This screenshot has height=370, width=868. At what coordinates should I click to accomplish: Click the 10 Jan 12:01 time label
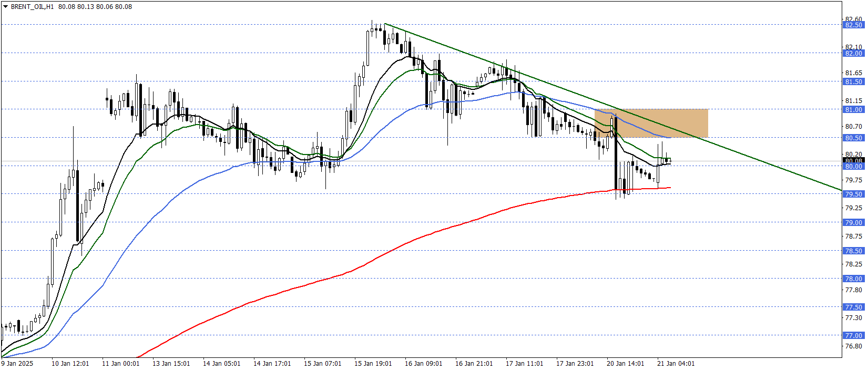point(70,363)
